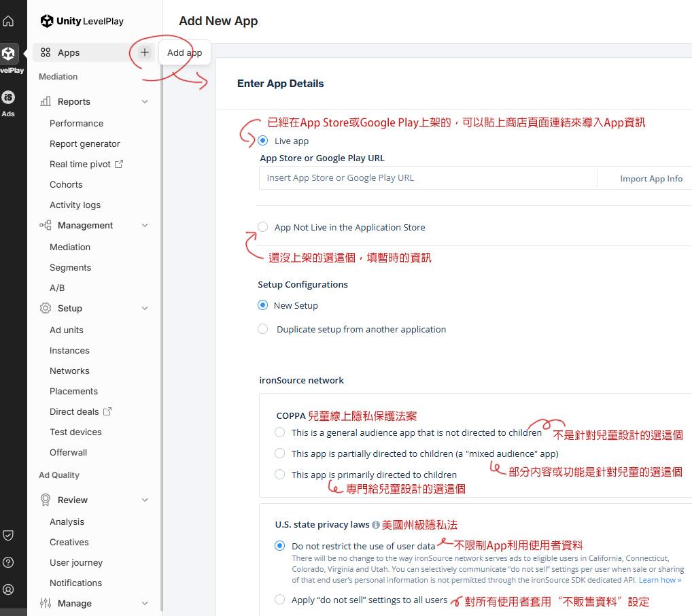
Task: Choose App Not Live in the Application Store
Action: tap(263, 227)
